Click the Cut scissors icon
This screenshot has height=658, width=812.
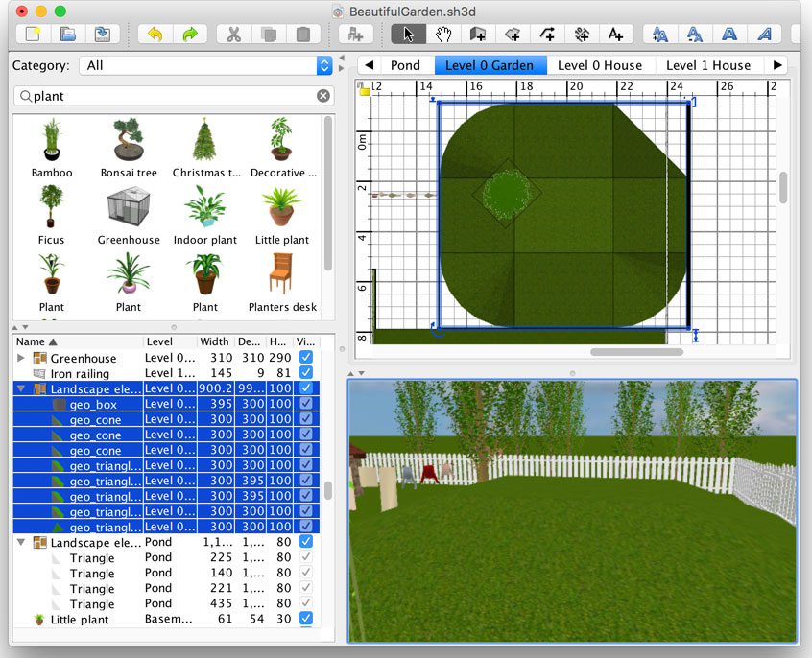pyautogui.click(x=233, y=35)
